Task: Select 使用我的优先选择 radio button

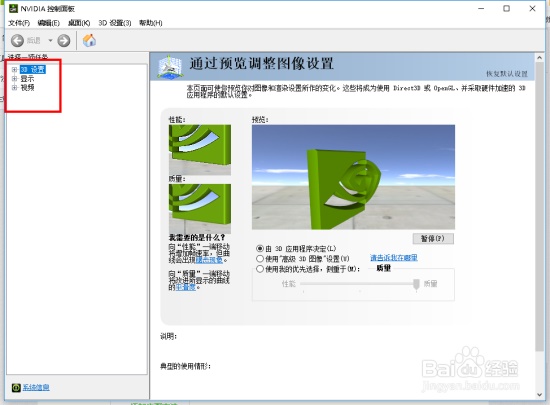Action: 260,269
